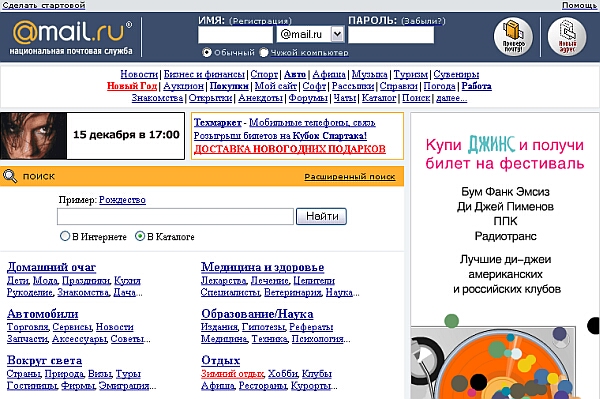This screenshot has width=600, height=399.
Task: Open Автомобили category
Action: [x=42, y=314]
